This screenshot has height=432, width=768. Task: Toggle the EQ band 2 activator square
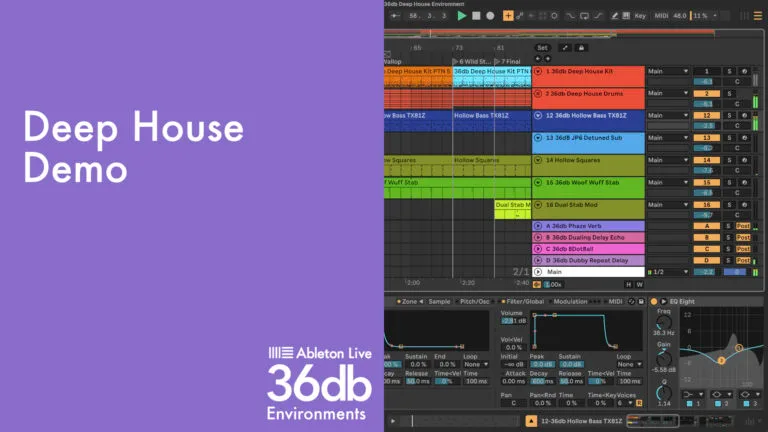point(718,404)
